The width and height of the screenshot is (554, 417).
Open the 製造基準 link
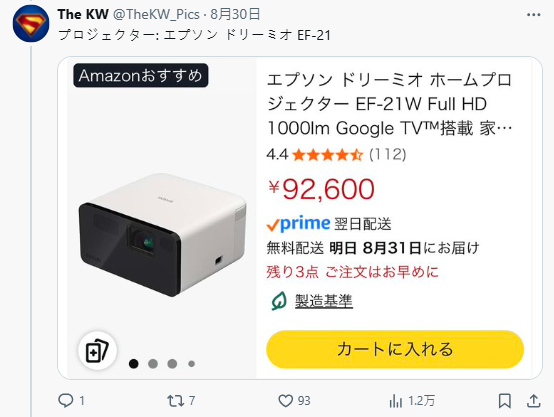click(324, 301)
